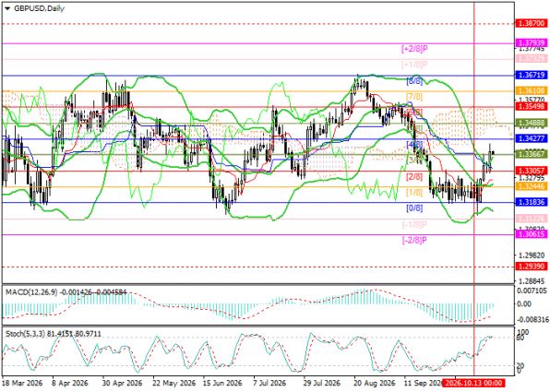Select the 15 Jun 2026 date label
The width and height of the screenshot is (550, 392).
pyautogui.click(x=222, y=383)
